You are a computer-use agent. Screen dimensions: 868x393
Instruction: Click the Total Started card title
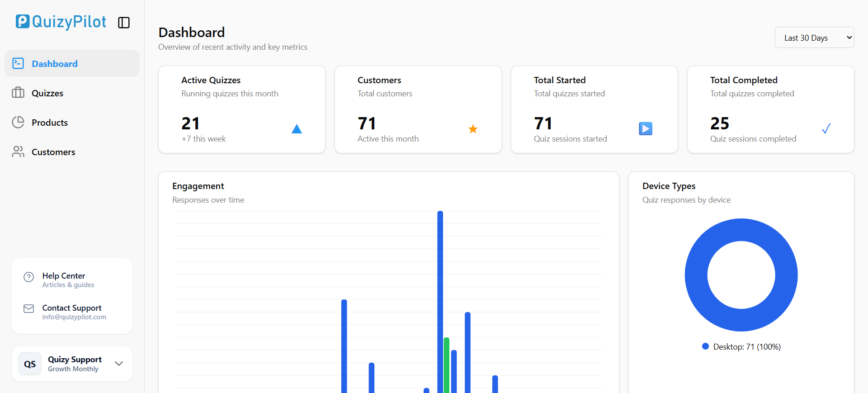(x=560, y=80)
